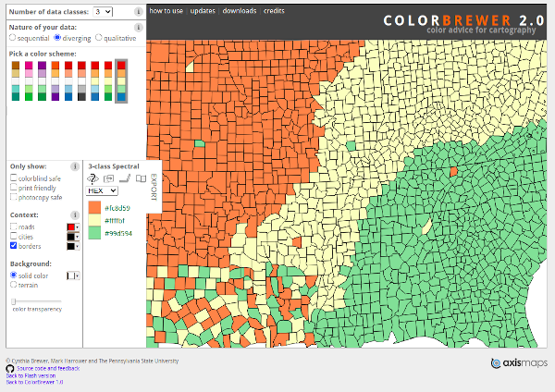
Task: Enable the print friendly checkbox
Action: click(x=14, y=187)
